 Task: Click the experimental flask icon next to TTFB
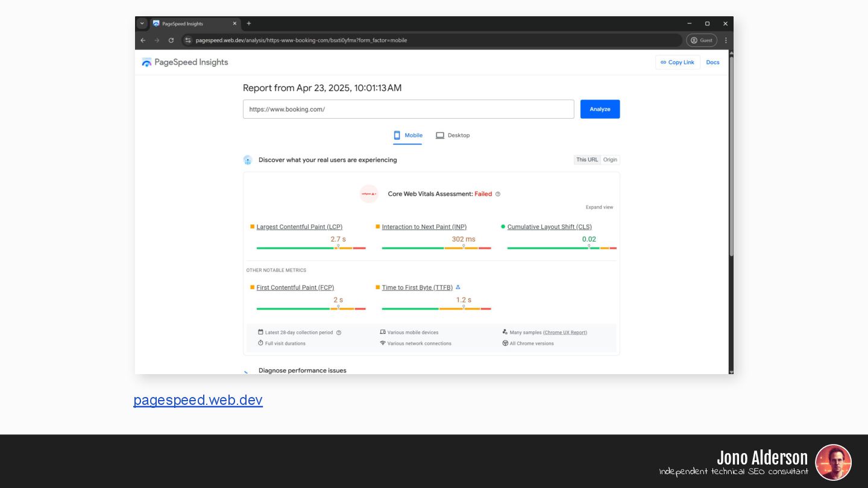click(x=458, y=287)
